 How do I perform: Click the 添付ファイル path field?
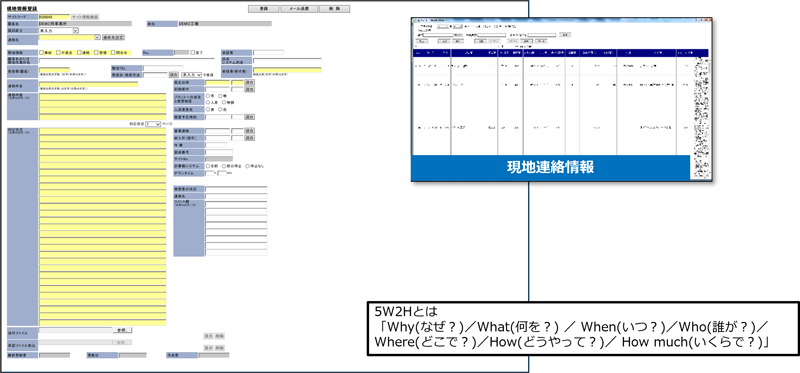click(x=76, y=330)
